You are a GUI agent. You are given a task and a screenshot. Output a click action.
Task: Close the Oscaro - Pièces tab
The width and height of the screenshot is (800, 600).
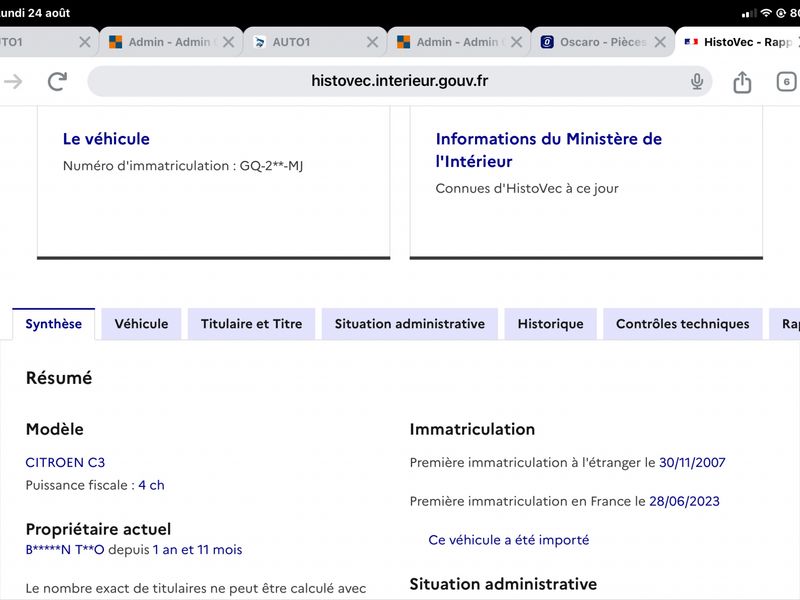click(x=660, y=42)
